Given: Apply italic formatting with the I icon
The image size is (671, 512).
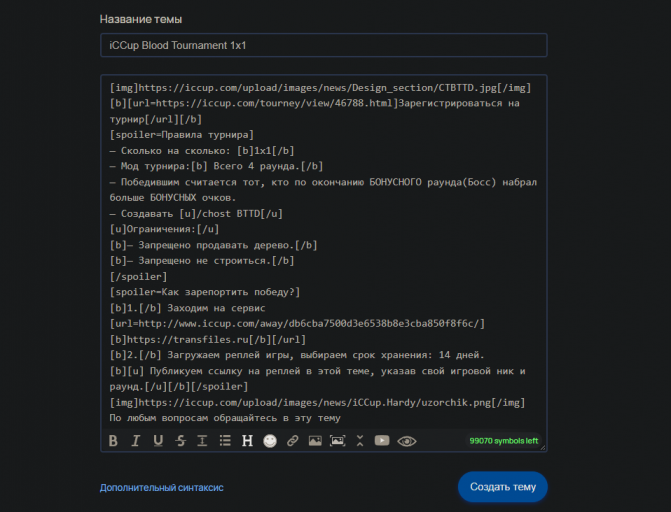Looking at the screenshot, I should [x=135, y=441].
